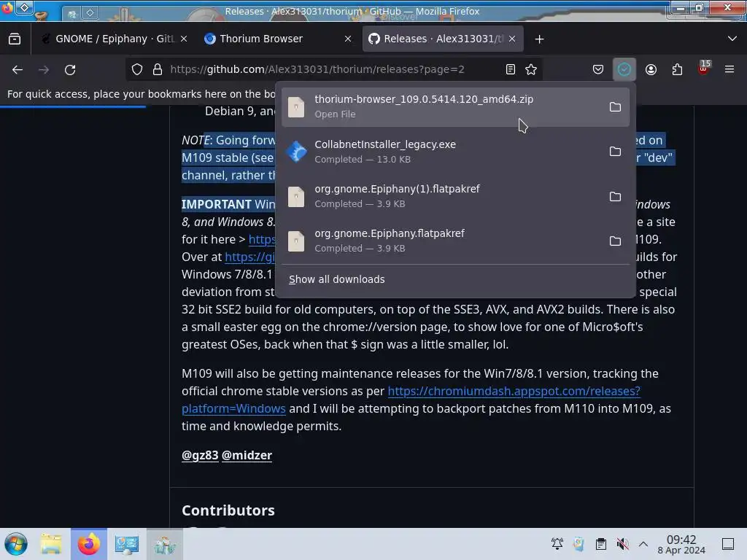Show org.gnome.Epiphany(1).flatpakref in folder

pyautogui.click(x=615, y=196)
